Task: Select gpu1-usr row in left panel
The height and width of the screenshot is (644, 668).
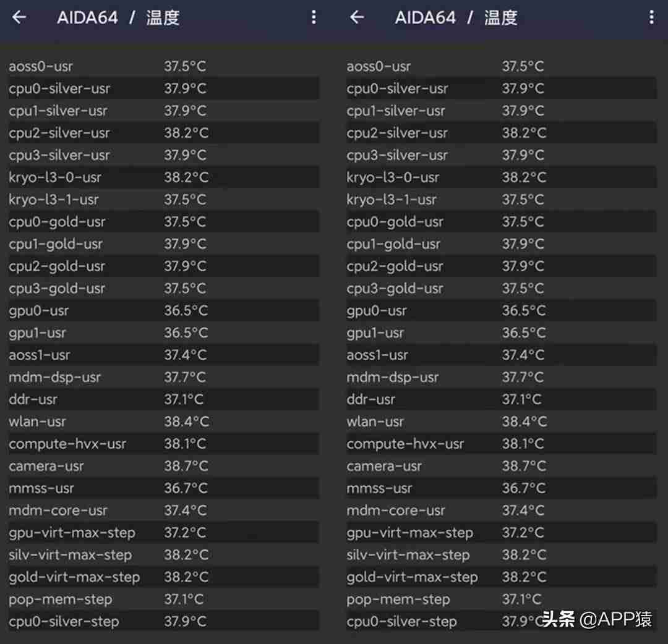Action: tap(163, 333)
